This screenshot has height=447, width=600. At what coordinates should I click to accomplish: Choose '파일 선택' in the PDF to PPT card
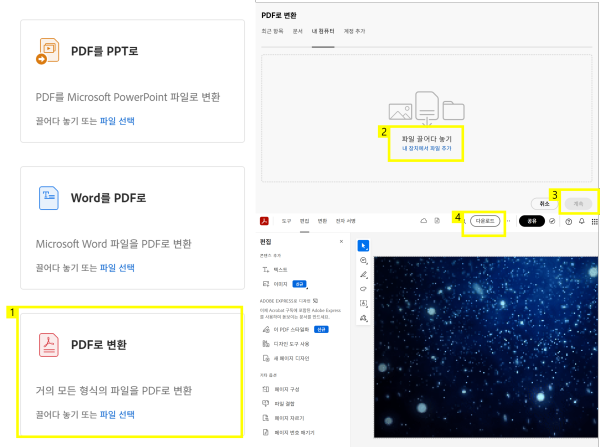pos(117,121)
